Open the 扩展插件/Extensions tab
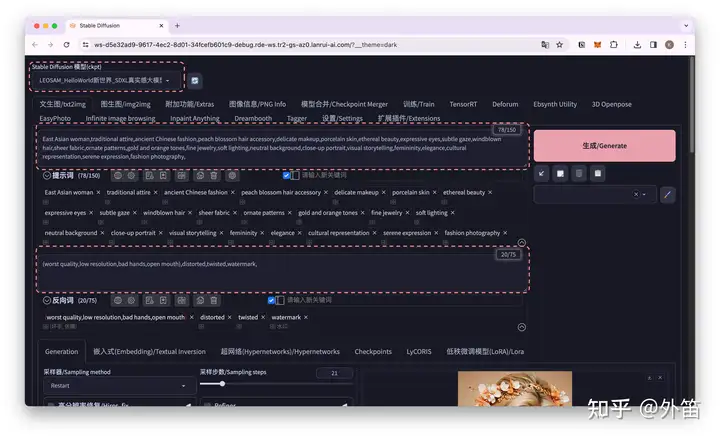 coord(409,118)
